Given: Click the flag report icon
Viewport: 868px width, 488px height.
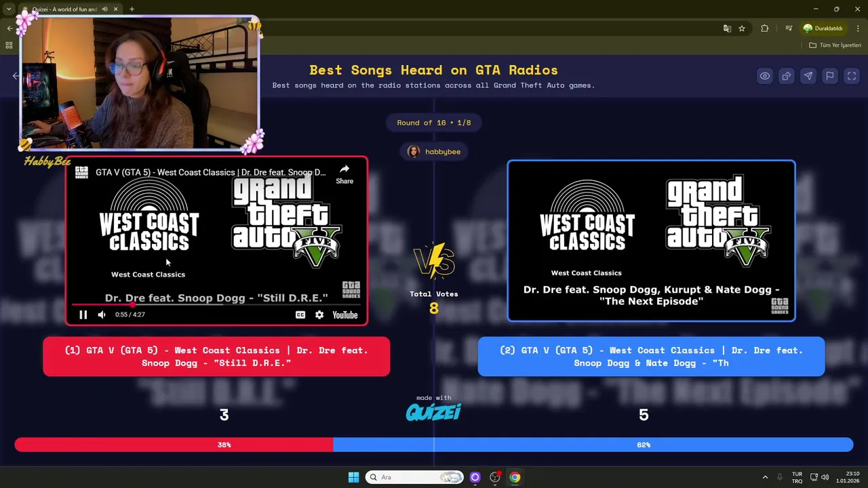Looking at the screenshot, I should 829,76.
